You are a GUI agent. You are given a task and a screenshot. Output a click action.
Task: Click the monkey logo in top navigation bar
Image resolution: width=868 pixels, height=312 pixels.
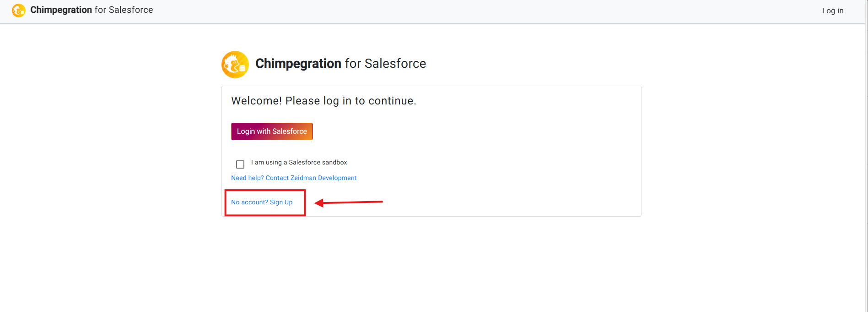[19, 10]
